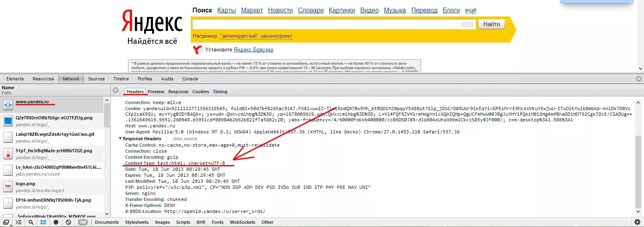This screenshot has width=644, height=227.
Task: Filter requests by Other
Action: click(x=267, y=222)
